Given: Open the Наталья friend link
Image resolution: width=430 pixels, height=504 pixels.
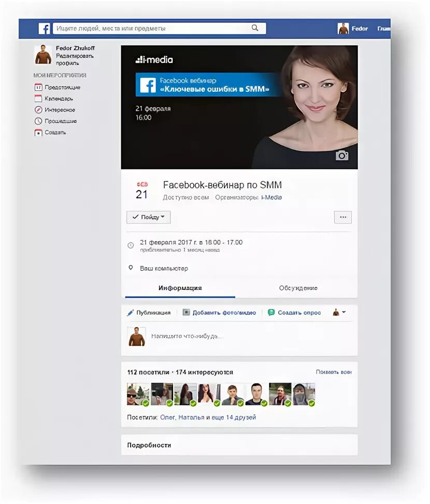Looking at the screenshot, I should point(191,417).
